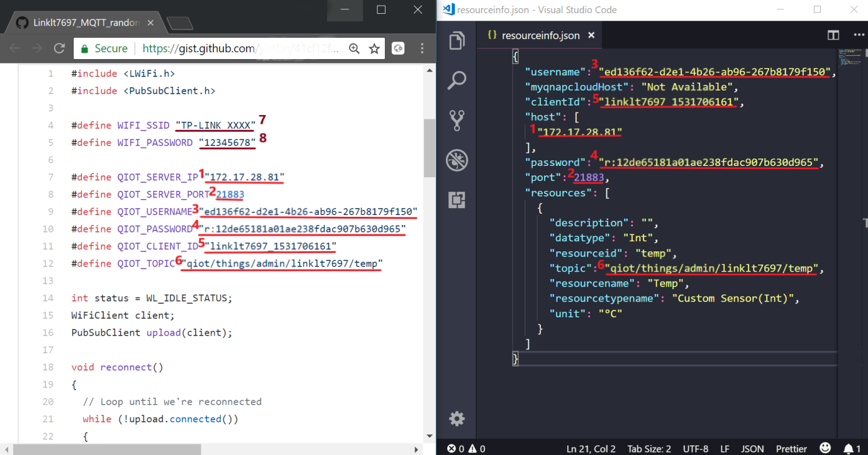Click the "while (!upload.connected())" line
Image resolution: width=868 pixels, height=455 pixels.
pos(161,419)
